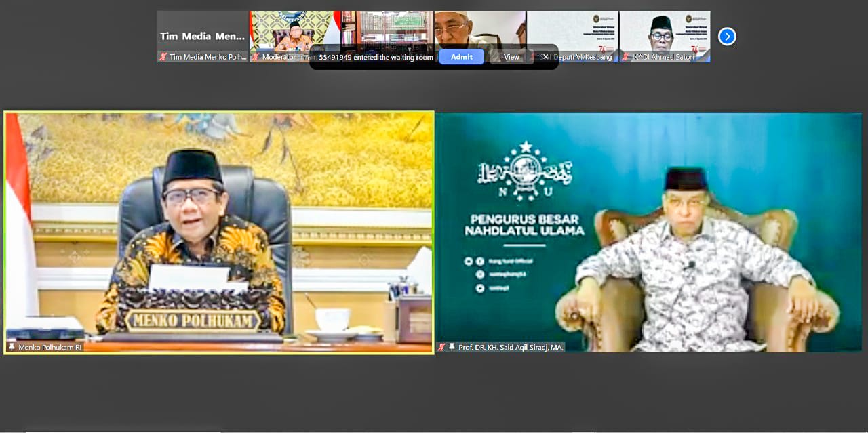Screen dimensions: 868x433
Task: Click the Prof. DR. KH. Said Aqil Siradj label
Action: 511,347
